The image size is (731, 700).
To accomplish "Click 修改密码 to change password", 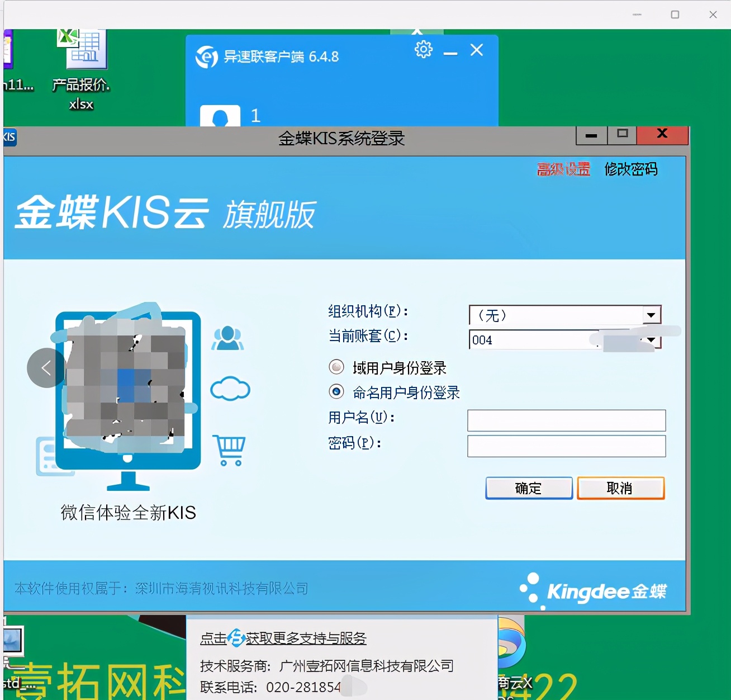I will pos(631,169).
